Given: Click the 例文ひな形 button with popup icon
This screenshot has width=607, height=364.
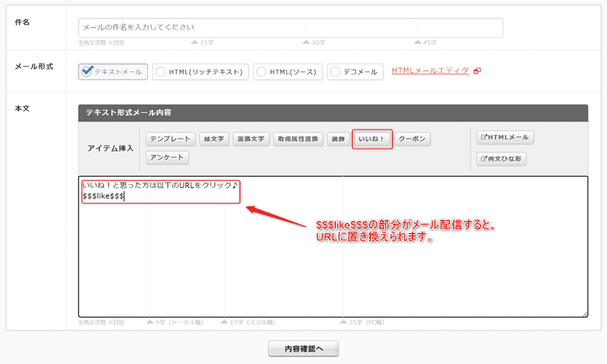Looking at the screenshot, I should coord(502,159).
